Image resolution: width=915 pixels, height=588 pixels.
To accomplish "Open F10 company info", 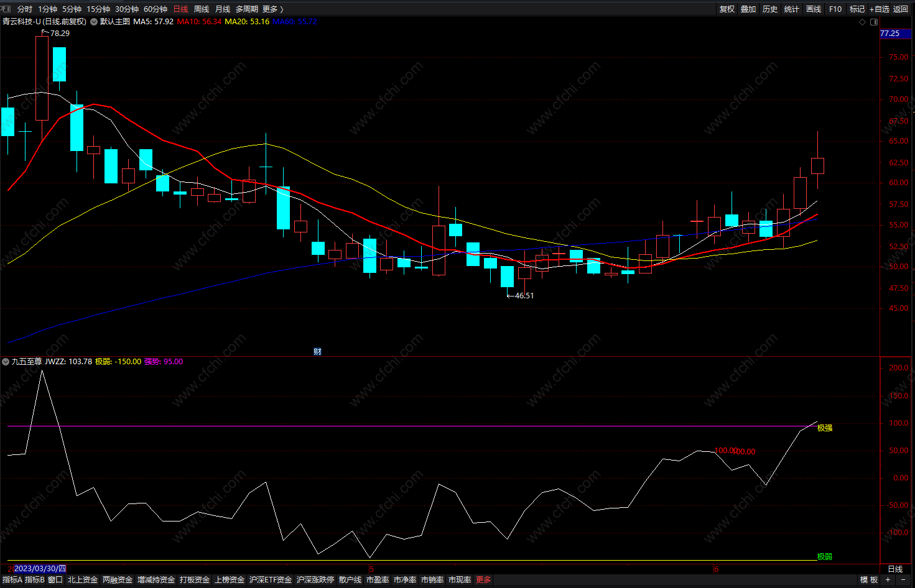I will 835,9.
